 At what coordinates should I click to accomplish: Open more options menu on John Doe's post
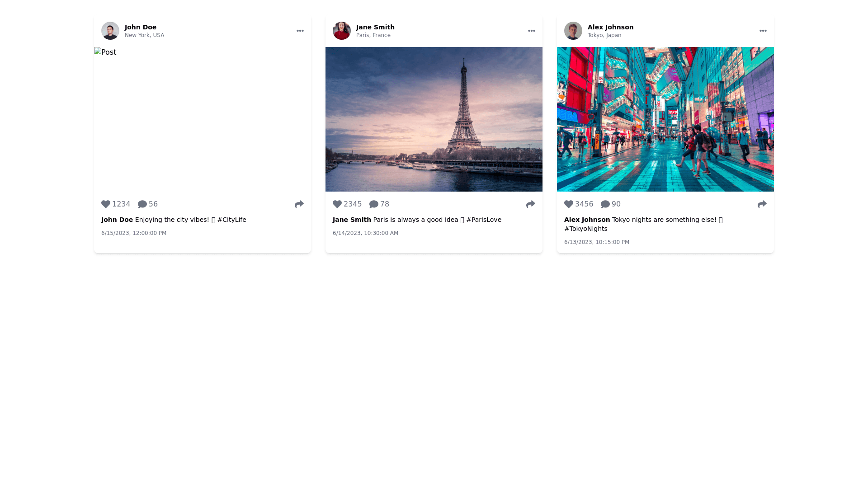coord(300,31)
